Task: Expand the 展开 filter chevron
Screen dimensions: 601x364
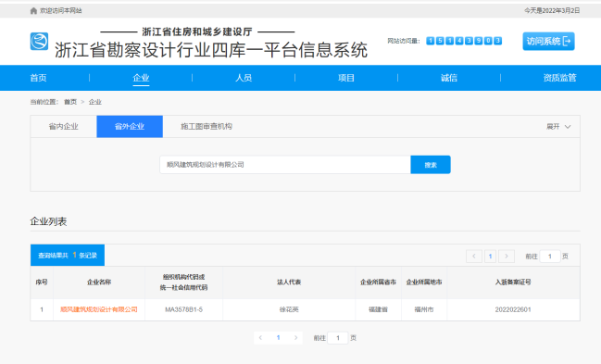Action: [568, 127]
